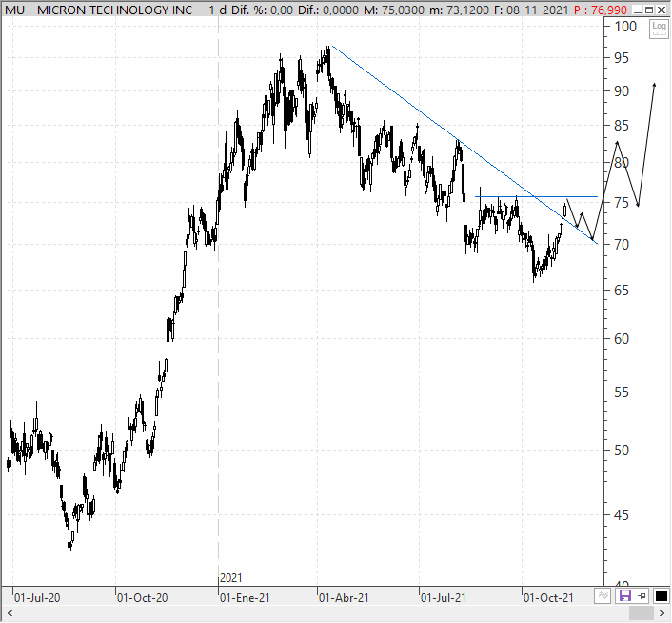Screen dimensions: 672x623
Task: Click the scroll left arrow
Action: [x=10, y=613]
